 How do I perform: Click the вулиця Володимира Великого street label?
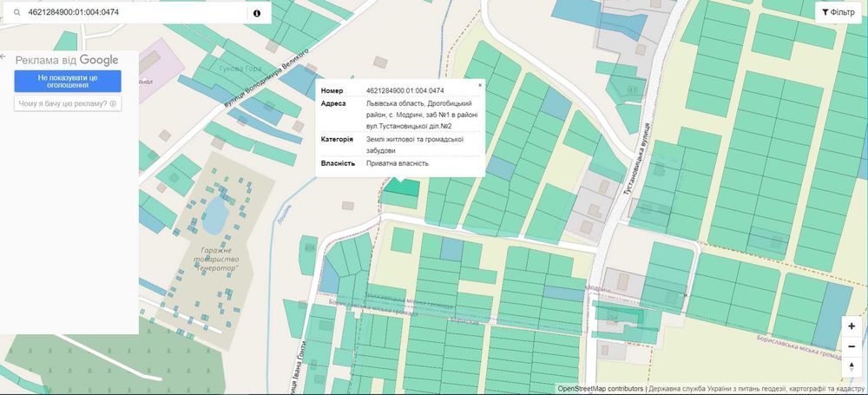[266, 79]
